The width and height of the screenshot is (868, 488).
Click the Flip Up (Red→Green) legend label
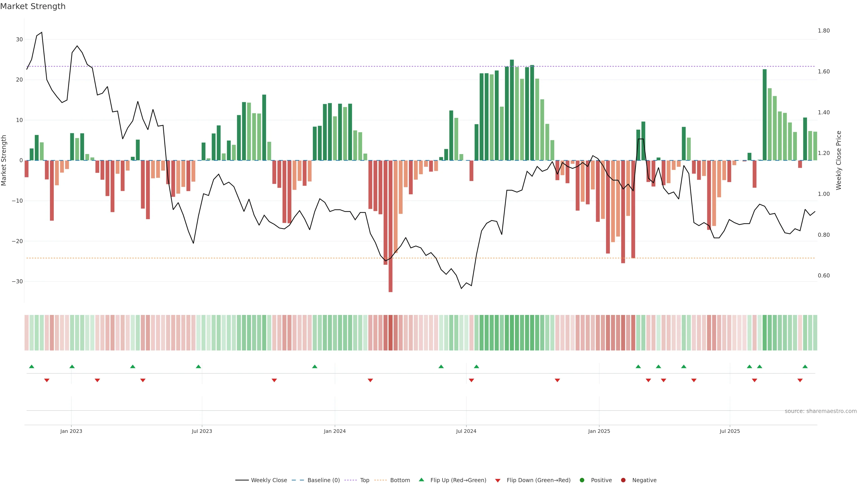[x=458, y=480]
